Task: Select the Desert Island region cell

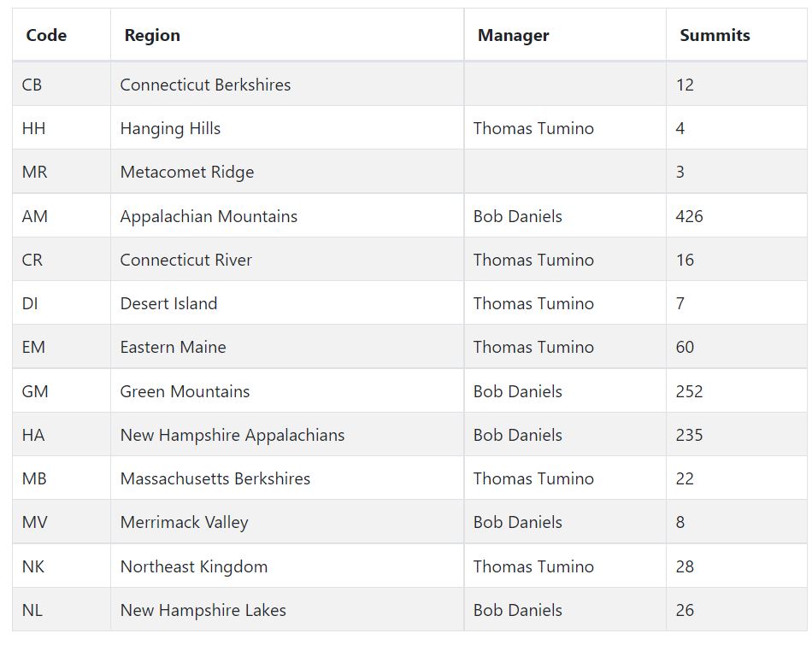Action: pos(287,303)
